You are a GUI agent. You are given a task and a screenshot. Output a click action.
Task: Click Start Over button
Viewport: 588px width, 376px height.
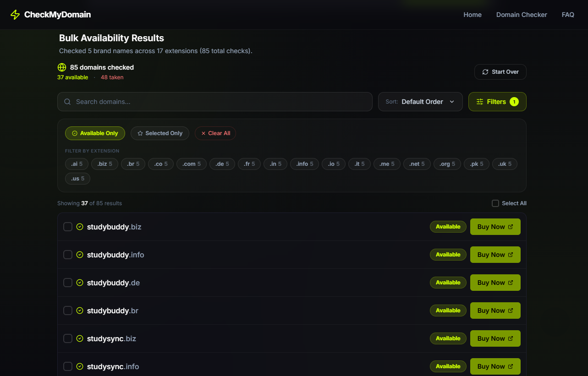click(500, 72)
